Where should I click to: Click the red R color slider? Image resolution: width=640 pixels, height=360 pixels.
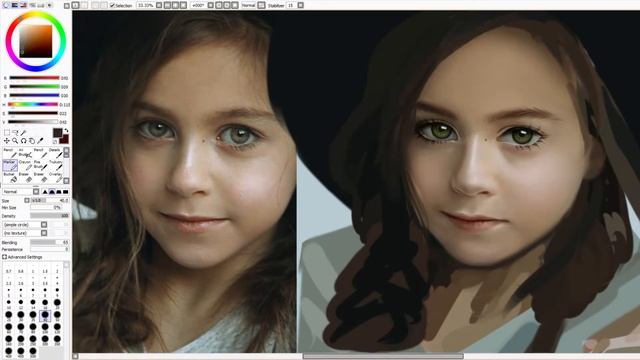tap(34, 78)
